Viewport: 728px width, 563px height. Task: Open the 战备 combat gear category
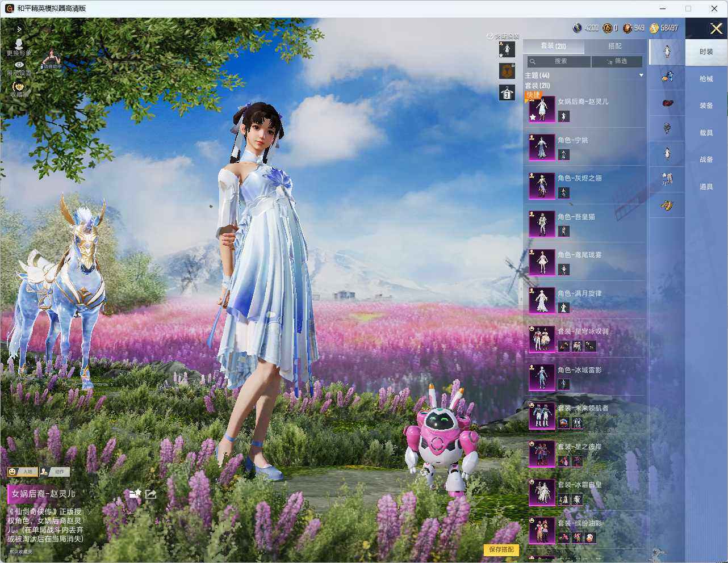click(706, 159)
